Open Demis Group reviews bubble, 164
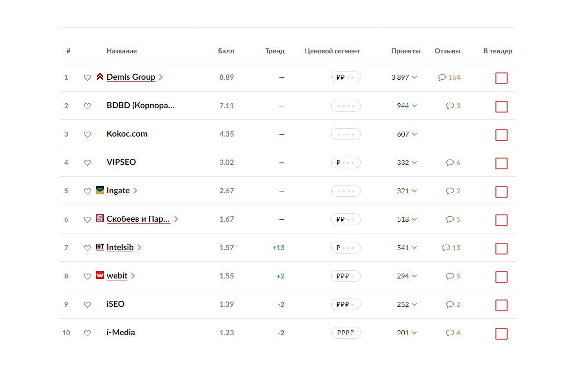This screenshot has height=370, width=588. click(449, 77)
